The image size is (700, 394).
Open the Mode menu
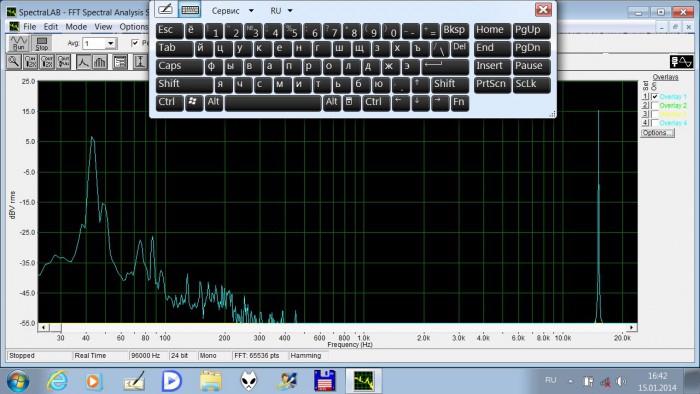[76, 27]
